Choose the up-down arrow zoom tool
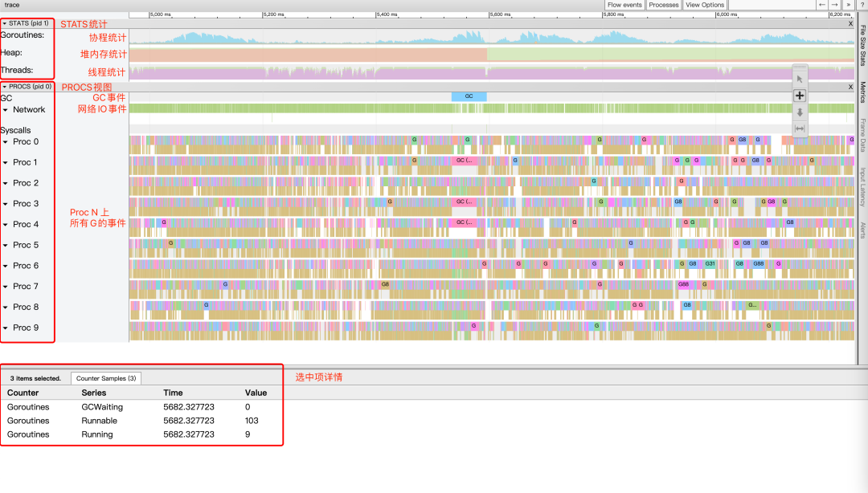 coord(800,112)
